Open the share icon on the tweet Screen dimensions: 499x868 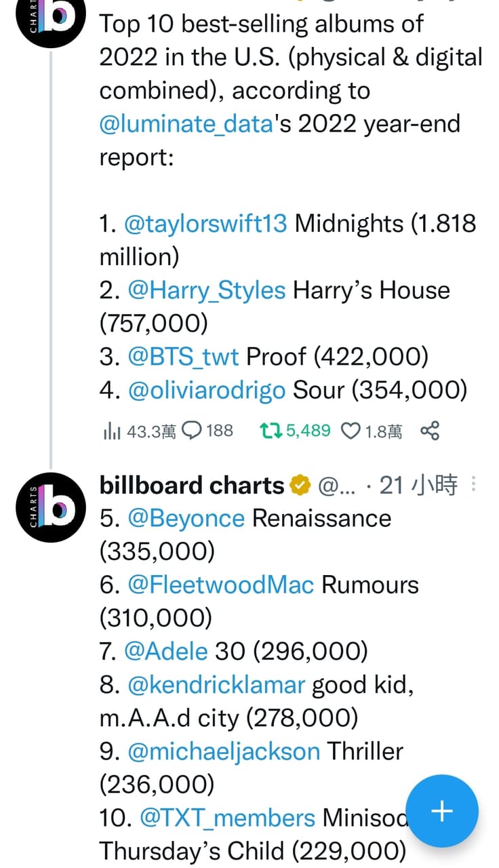pos(429,431)
